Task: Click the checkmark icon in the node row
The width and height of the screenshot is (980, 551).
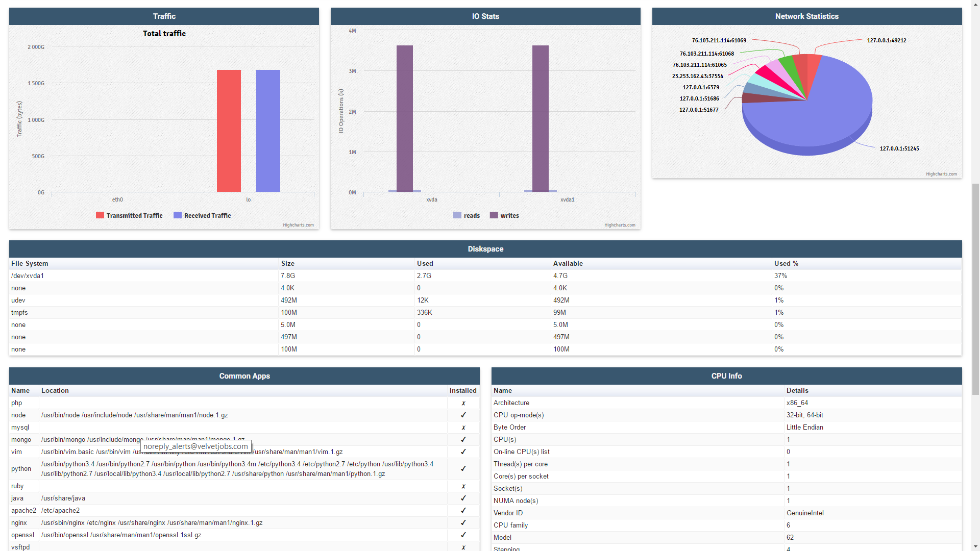Action: coord(463,415)
